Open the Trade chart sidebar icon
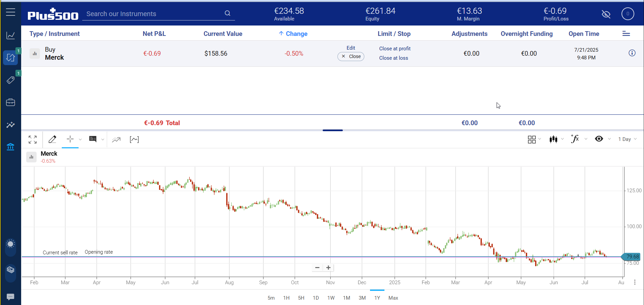Screen dimensions: 644x305 (10, 35)
